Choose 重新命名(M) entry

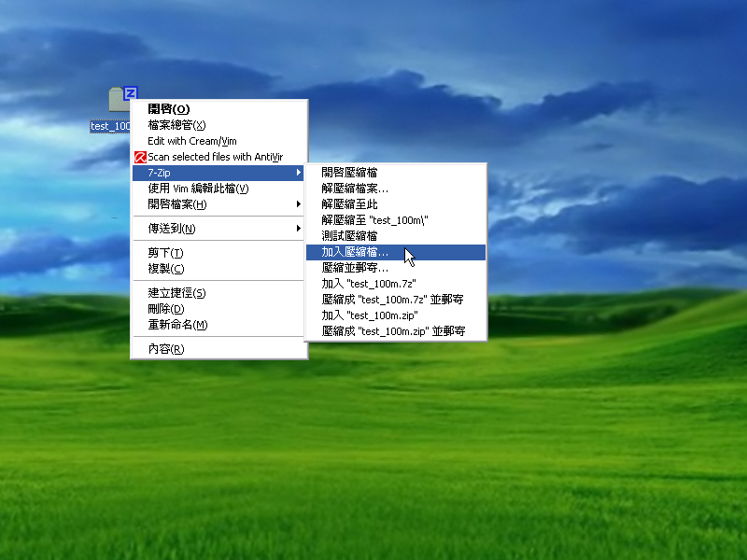coord(219,325)
